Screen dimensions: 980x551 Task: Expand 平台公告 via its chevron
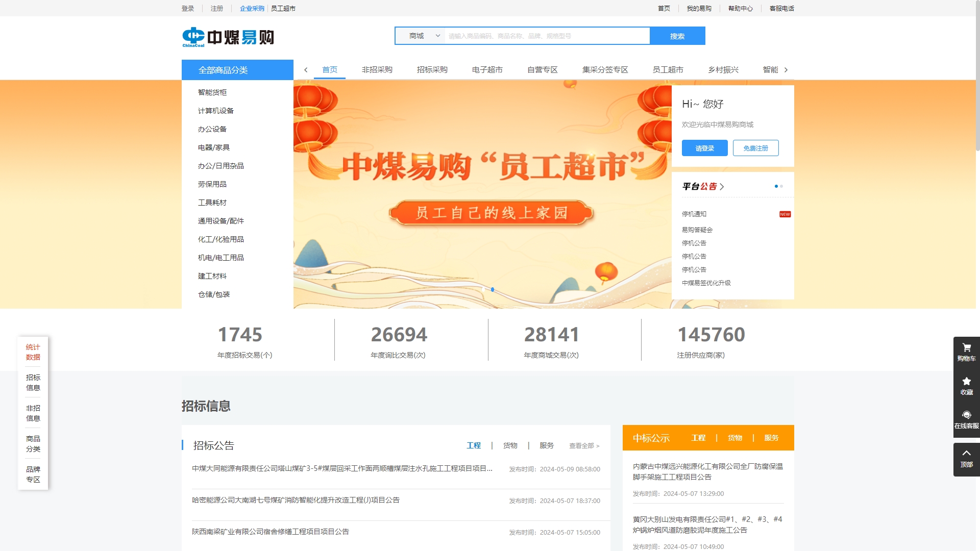tap(722, 187)
